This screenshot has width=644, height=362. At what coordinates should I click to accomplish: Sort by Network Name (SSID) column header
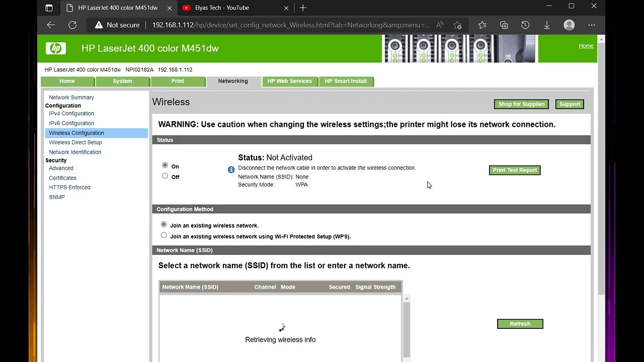pos(190,287)
